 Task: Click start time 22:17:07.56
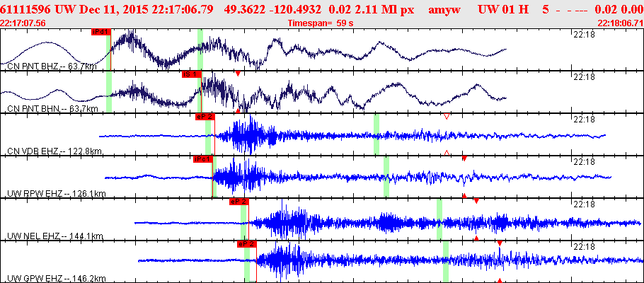click(x=23, y=23)
